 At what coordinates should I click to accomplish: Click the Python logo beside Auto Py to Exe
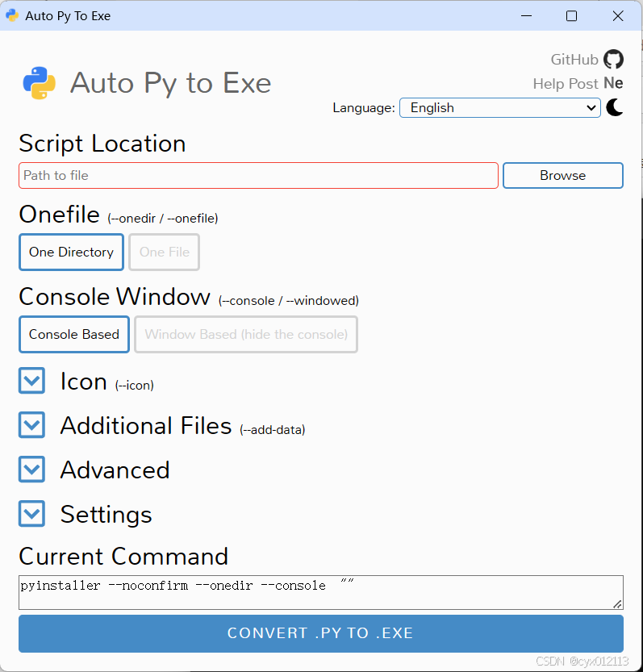[39, 83]
